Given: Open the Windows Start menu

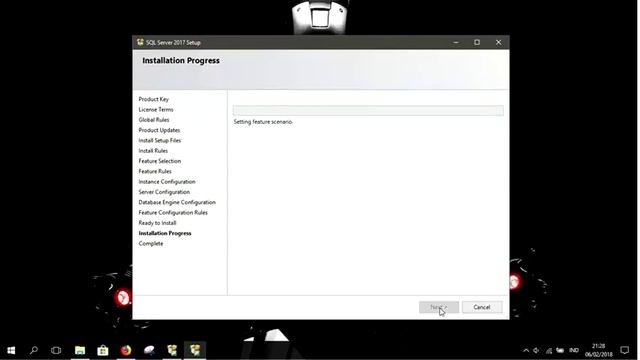Looking at the screenshot, I should pos(11,350).
